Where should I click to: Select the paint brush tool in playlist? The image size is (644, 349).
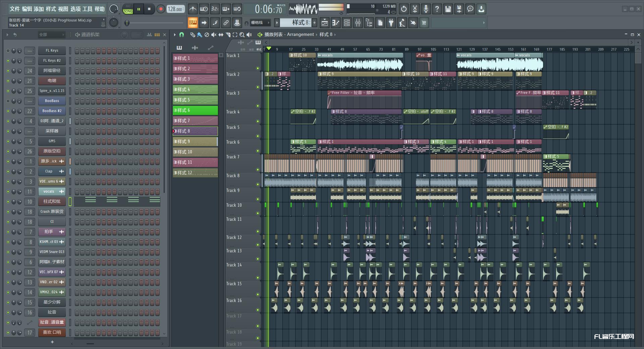[200, 35]
